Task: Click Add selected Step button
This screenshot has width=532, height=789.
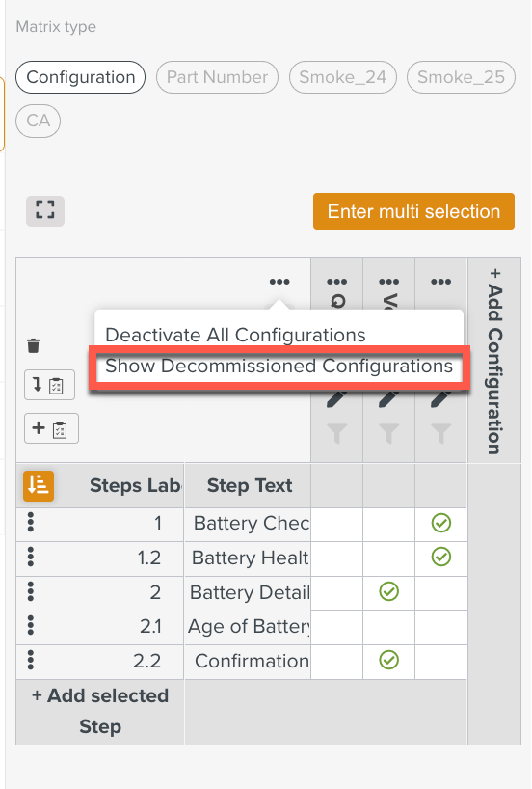Action: pyautogui.click(x=100, y=711)
